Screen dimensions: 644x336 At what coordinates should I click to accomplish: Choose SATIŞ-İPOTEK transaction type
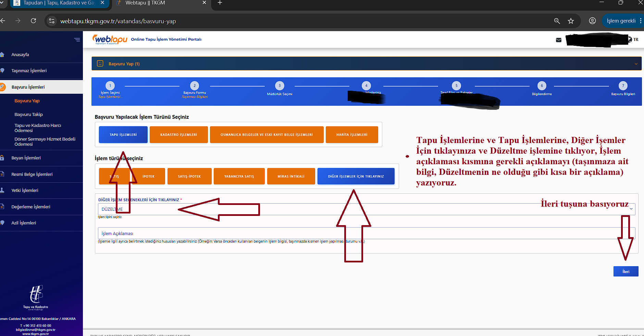pos(189,176)
